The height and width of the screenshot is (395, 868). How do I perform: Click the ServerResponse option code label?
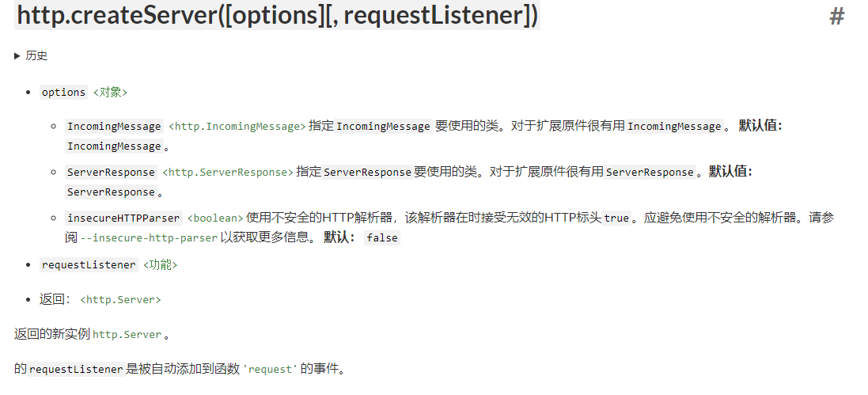tap(111, 173)
